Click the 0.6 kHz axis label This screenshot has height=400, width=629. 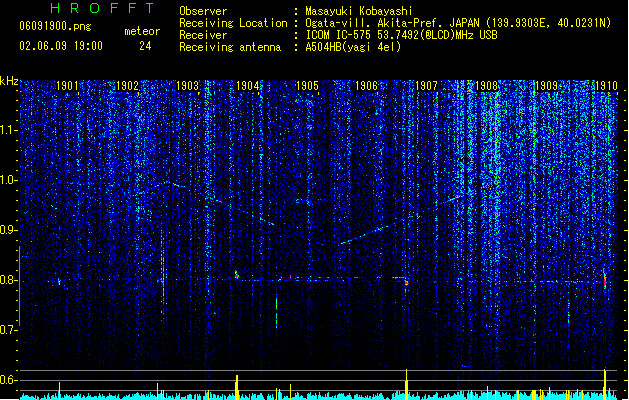tap(9, 380)
